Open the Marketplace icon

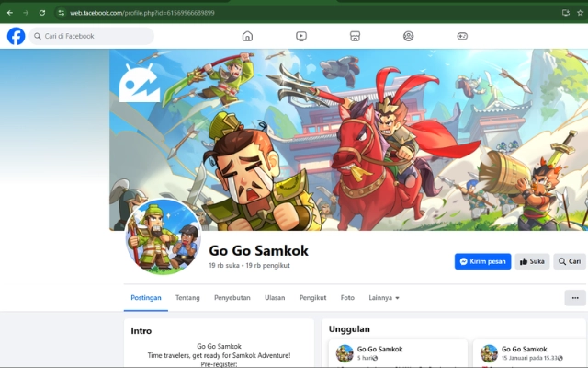[355, 36]
